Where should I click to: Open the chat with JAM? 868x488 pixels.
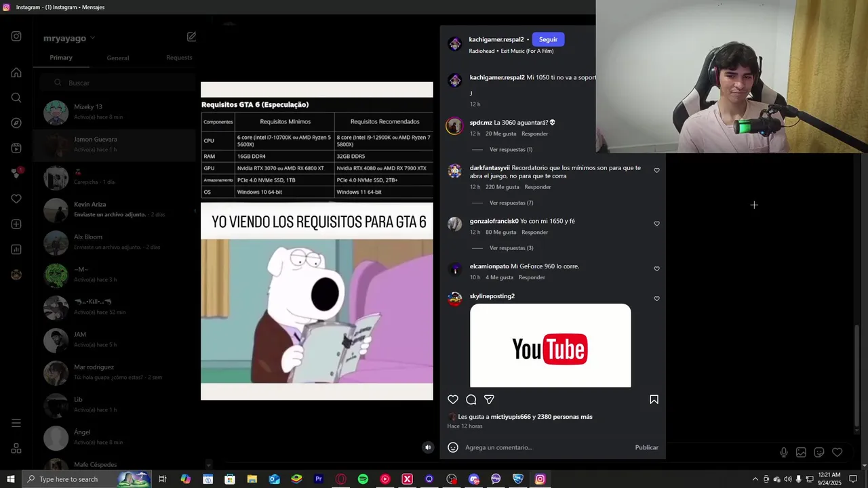(x=115, y=340)
